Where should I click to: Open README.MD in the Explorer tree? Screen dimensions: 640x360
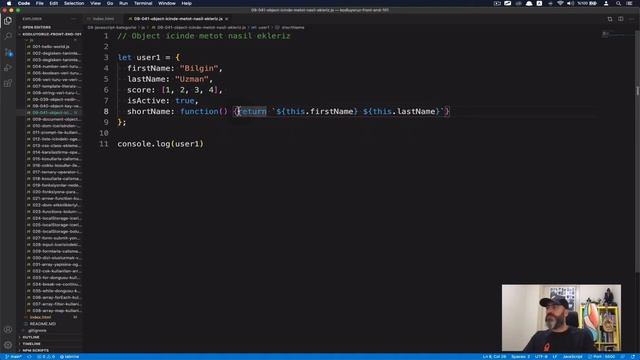click(42, 324)
